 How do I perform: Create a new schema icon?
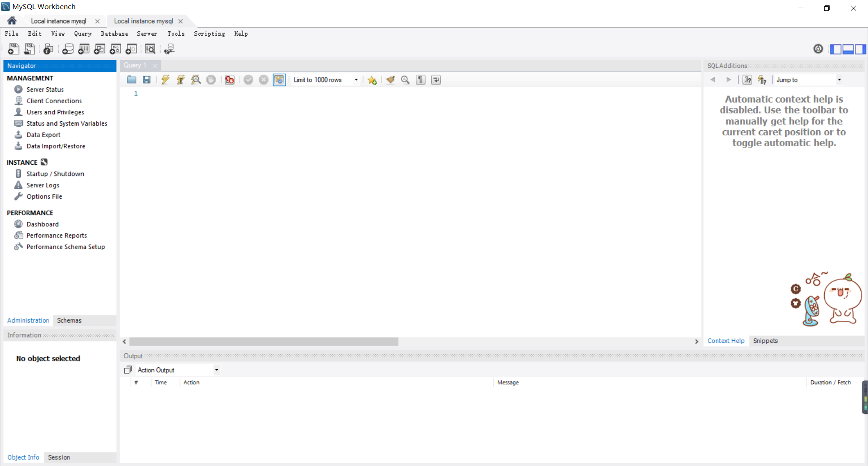(x=68, y=49)
